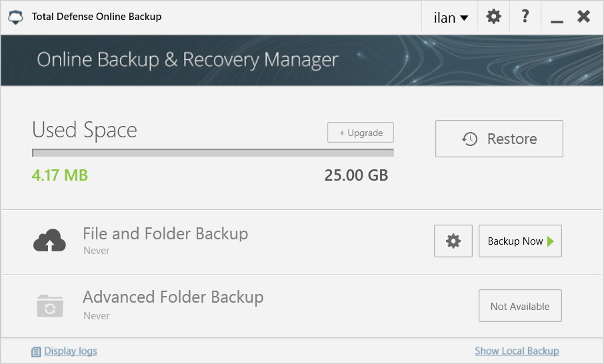Click the cloud upload icon for File Backup
604x364 pixels.
(x=49, y=241)
